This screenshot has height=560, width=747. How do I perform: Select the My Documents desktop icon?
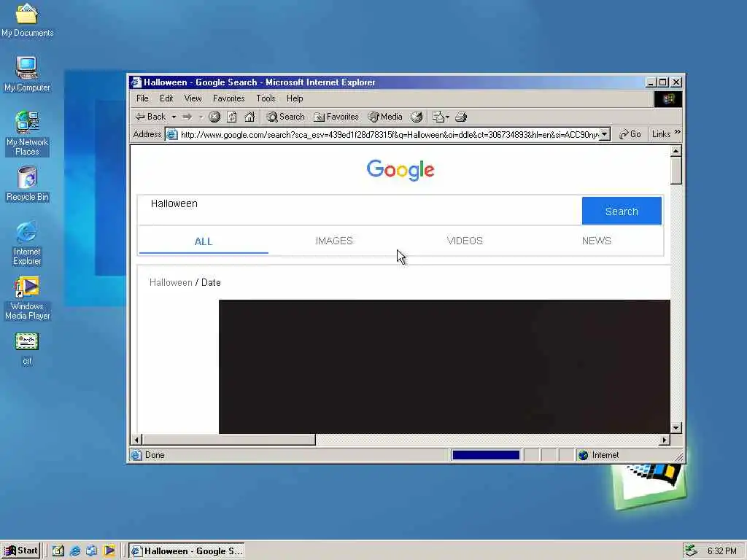coord(27,20)
